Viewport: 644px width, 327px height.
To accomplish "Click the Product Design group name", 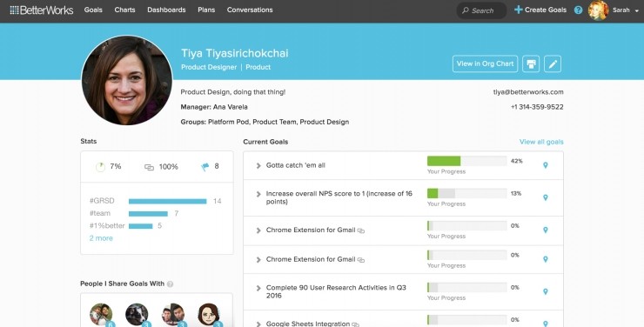I will click(x=325, y=122).
